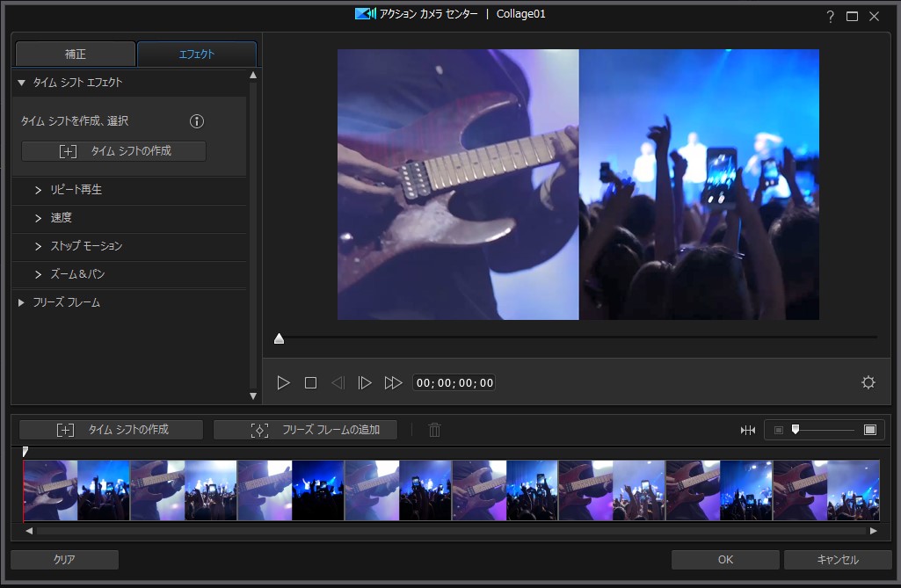The image size is (901, 588).
Task: Click the Play button in preview controls
Action: [283, 383]
